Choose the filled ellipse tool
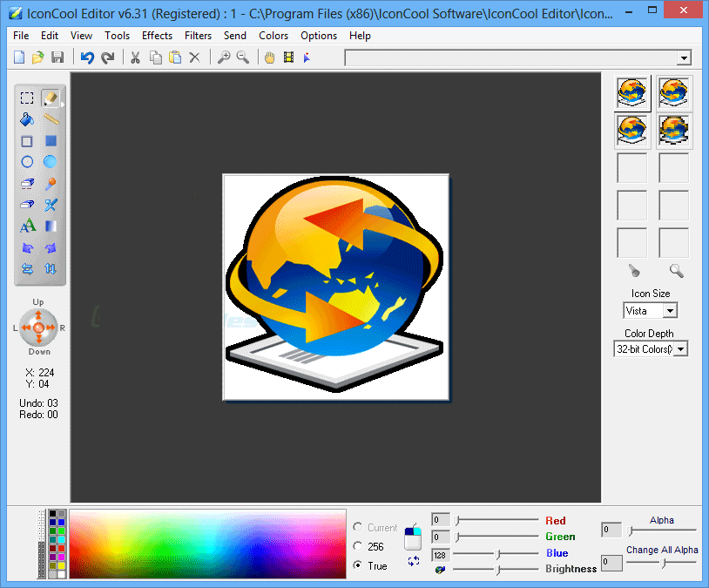This screenshot has height=588, width=709. click(x=51, y=162)
